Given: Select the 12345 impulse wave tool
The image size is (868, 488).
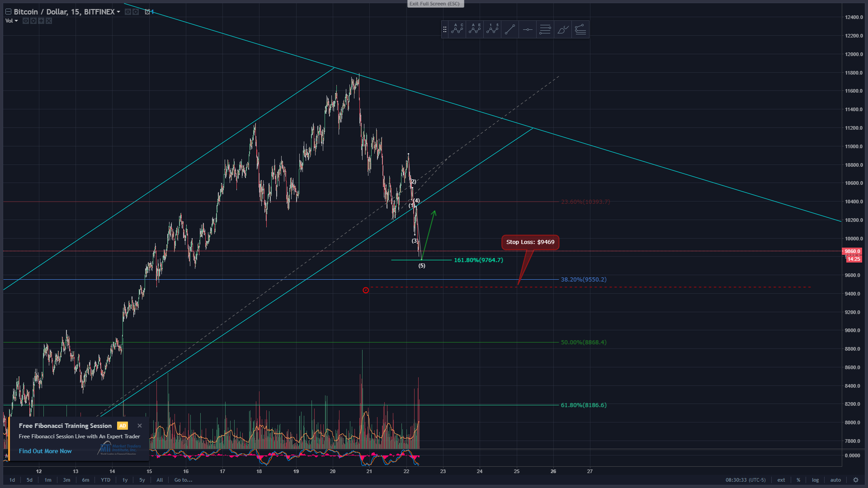Looking at the screenshot, I should [492, 29].
